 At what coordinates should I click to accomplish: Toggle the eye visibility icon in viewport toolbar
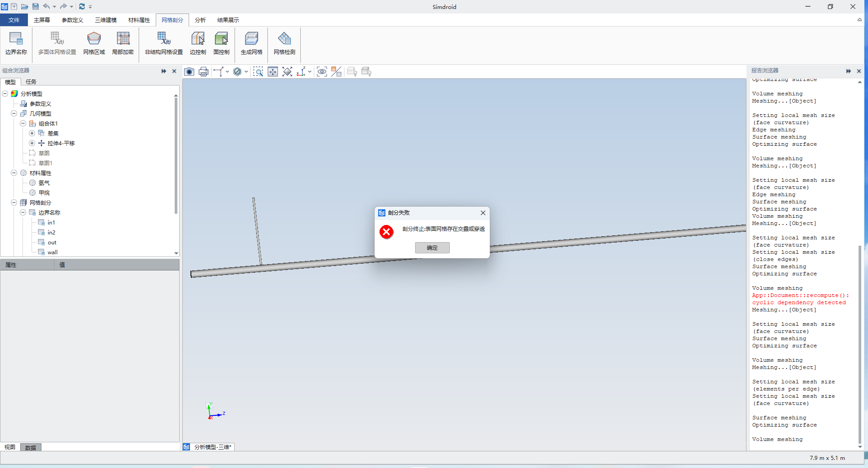(322, 72)
